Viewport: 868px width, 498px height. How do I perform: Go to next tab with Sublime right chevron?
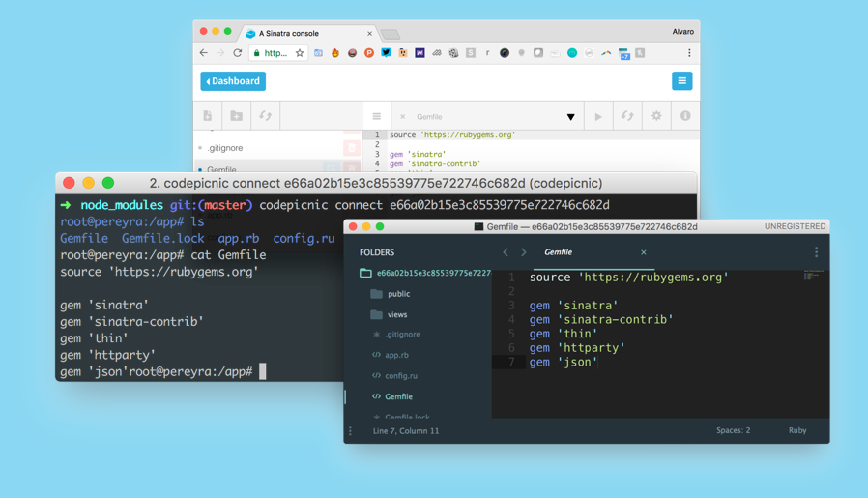point(524,252)
